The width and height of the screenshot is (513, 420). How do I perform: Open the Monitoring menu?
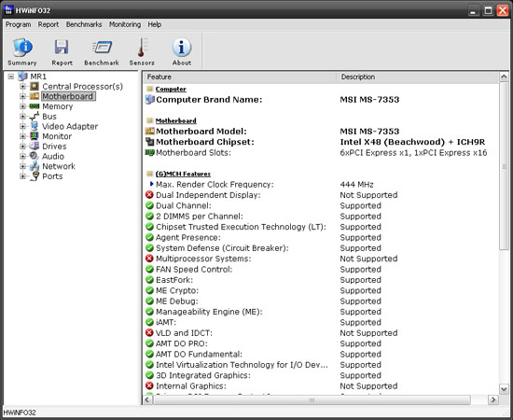125,24
